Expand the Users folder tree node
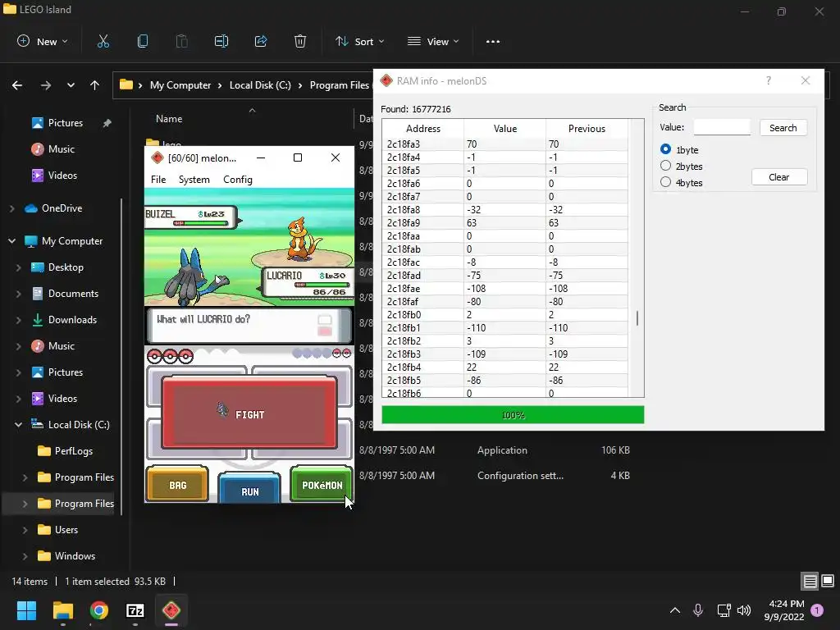Image resolution: width=840 pixels, height=630 pixels. [25, 530]
